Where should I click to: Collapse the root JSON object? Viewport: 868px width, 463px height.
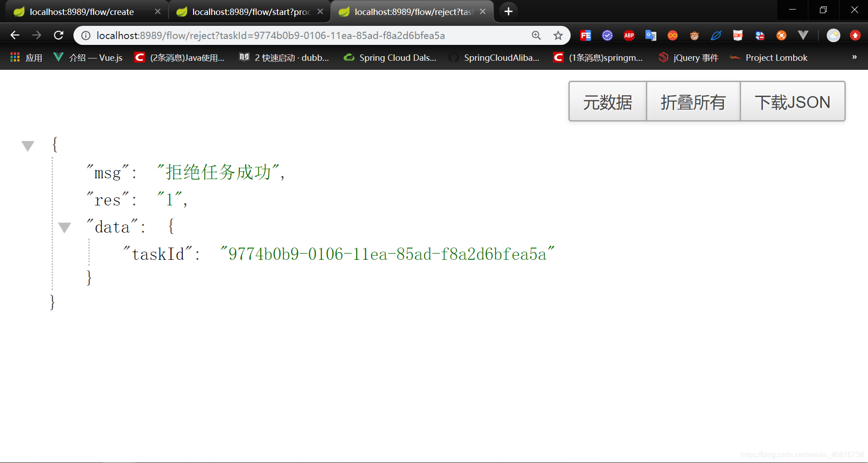[28, 146]
